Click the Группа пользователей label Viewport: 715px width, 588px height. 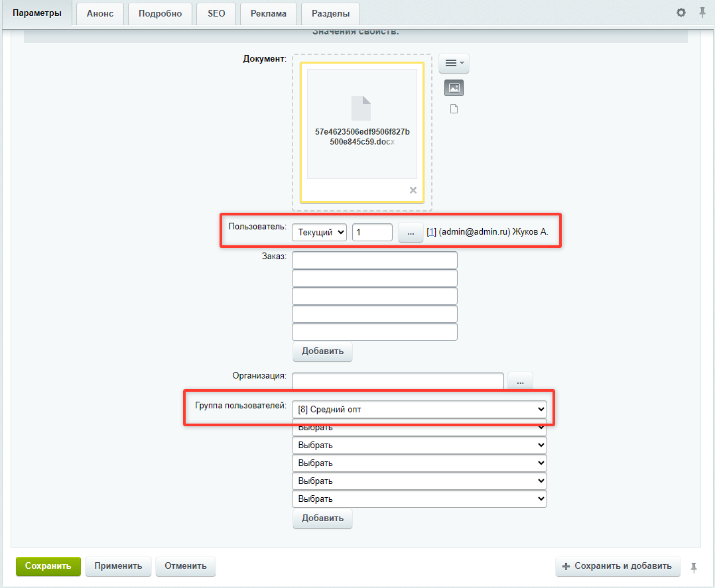[240, 406]
